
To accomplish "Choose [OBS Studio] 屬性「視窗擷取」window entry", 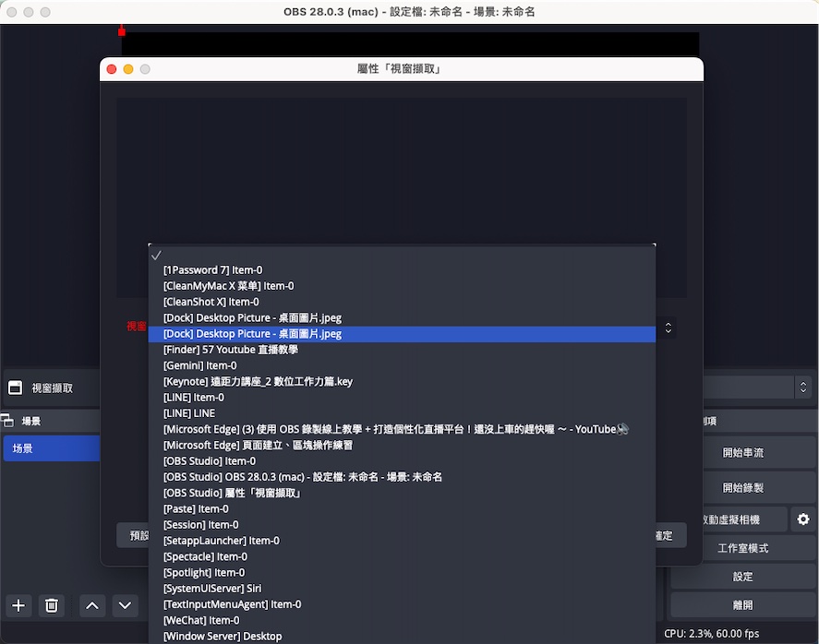I will [402, 494].
